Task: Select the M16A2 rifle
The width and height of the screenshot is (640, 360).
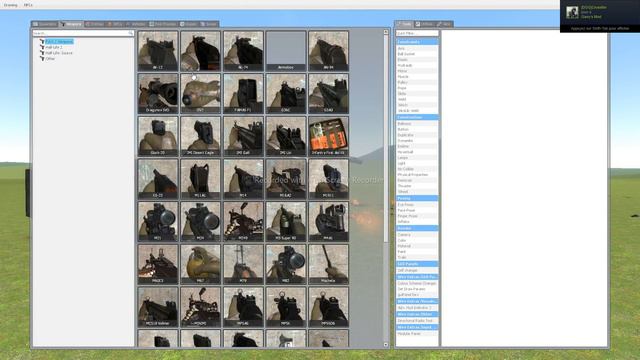Action: (286, 179)
